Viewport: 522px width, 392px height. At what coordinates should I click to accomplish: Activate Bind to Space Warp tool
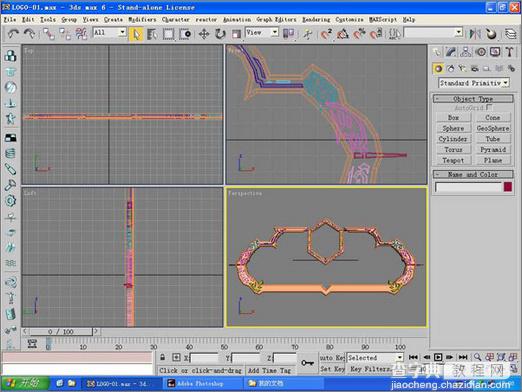81,34
